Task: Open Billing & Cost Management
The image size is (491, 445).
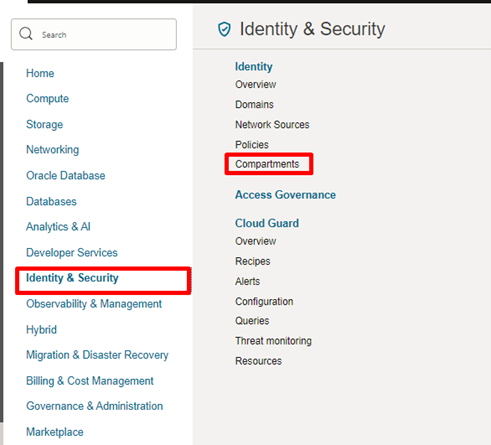Action: [90, 381]
